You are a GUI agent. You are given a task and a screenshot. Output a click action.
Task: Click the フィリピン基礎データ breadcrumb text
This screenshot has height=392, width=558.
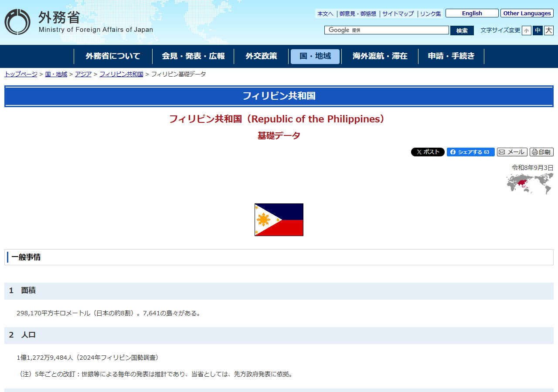pos(179,74)
